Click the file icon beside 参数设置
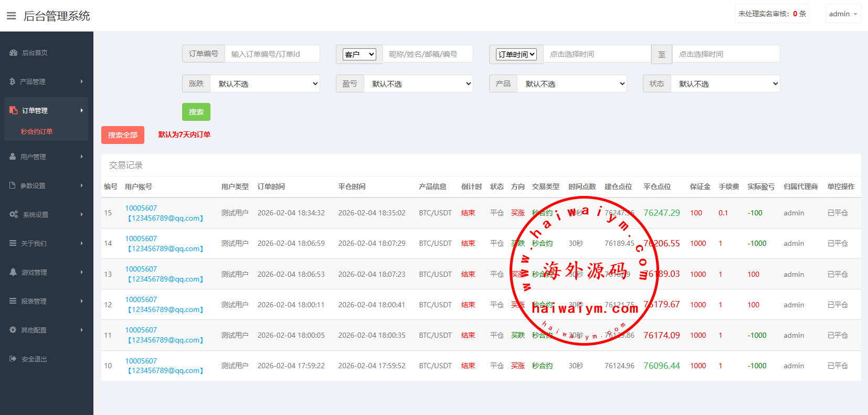Image resolution: width=868 pixels, height=415 pixels. (13, 185)
